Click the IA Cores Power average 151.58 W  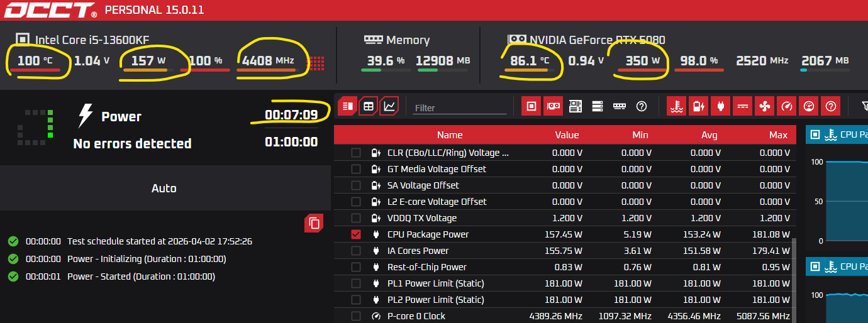701,251
